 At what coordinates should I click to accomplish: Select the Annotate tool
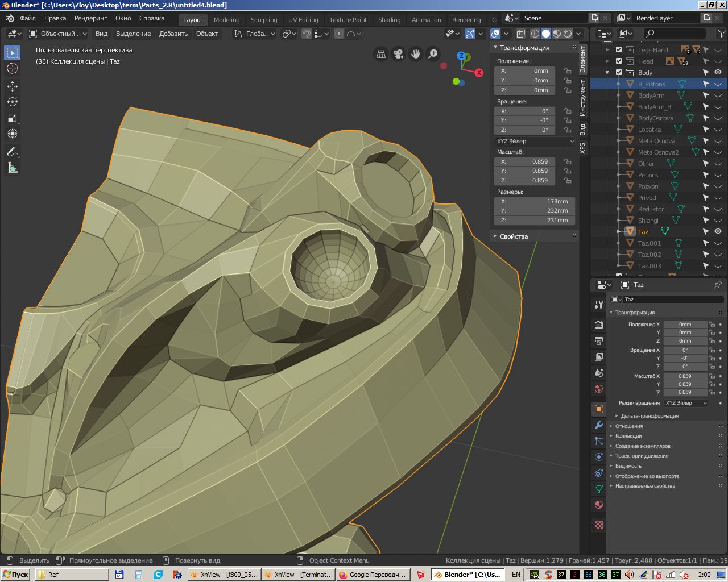tap(13, 152)
